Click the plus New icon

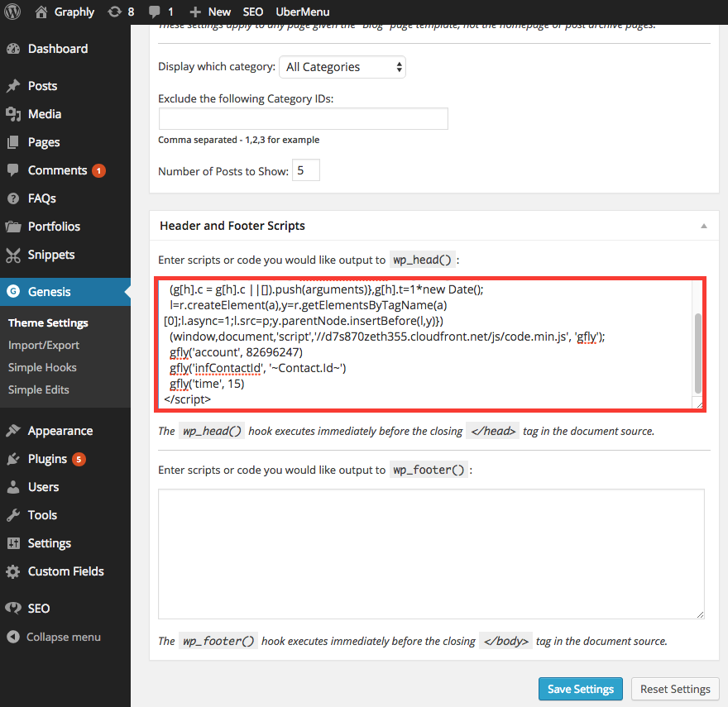[195, 12]
